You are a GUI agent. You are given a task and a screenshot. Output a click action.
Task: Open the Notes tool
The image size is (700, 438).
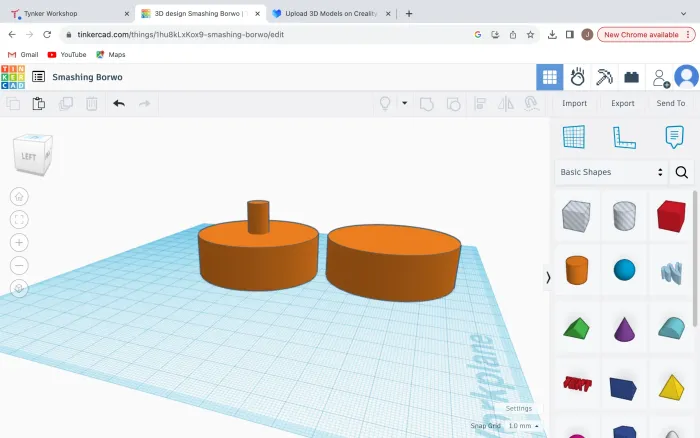pyautogui.click(x=674, y=136)
